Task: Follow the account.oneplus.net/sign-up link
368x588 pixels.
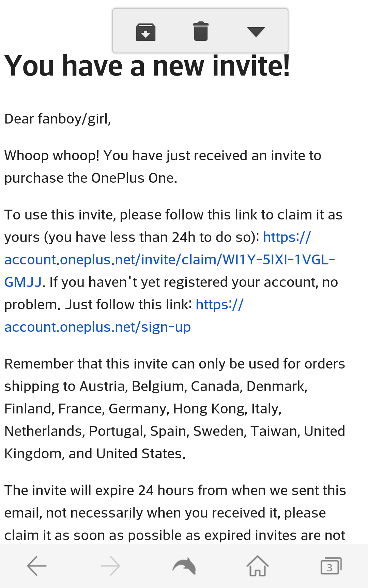Action: pos(97,327)
